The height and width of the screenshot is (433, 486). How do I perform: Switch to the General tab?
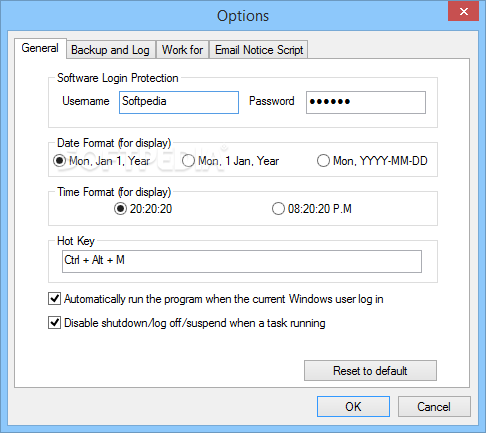click(x=40, y=48)
